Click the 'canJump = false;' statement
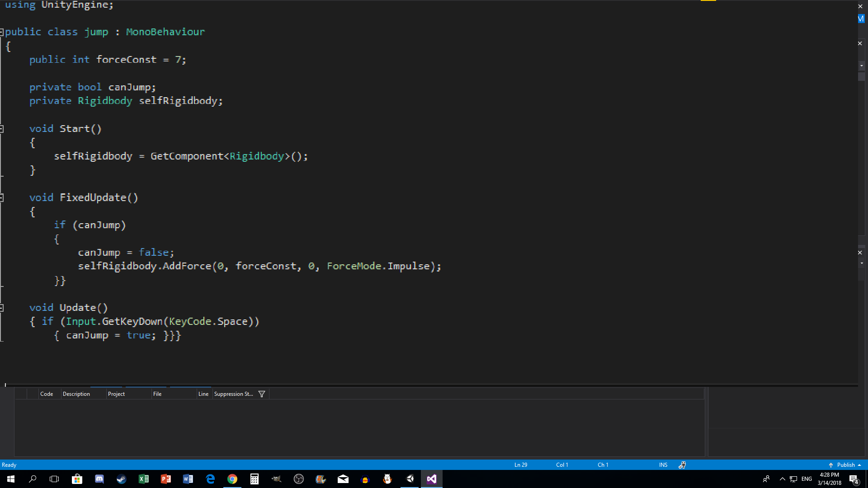 coord(126,253)
